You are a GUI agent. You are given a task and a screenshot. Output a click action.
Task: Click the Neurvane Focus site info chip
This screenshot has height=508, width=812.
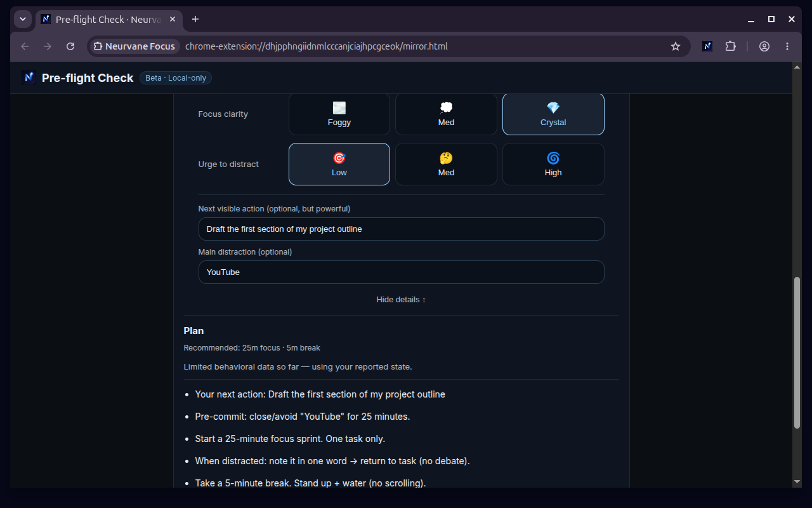tap(134, 46)
